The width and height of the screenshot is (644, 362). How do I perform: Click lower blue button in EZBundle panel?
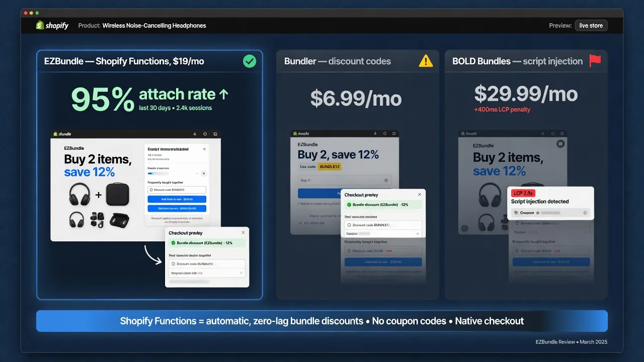[177, 208]
